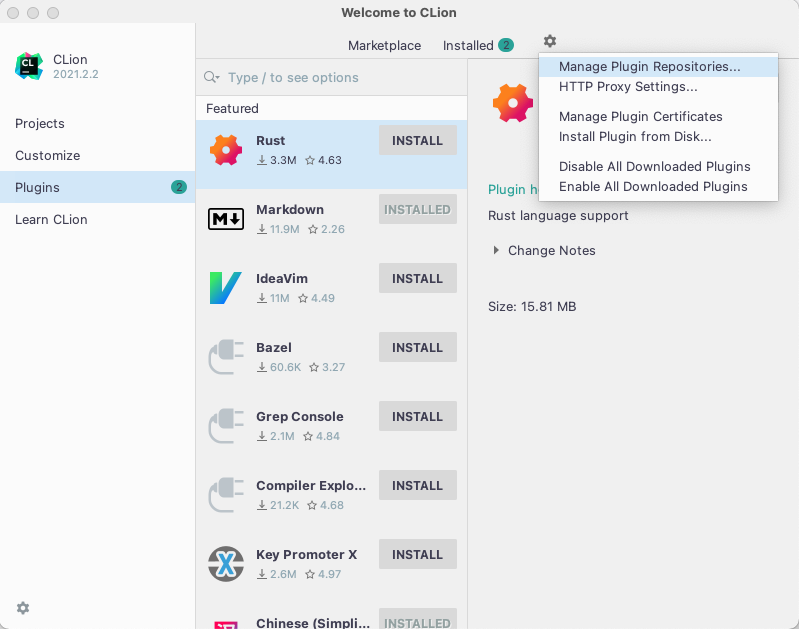Click the Plugins sidebar count badge
This screenshot has height=629, width=799.
click(x=179, y=187)
